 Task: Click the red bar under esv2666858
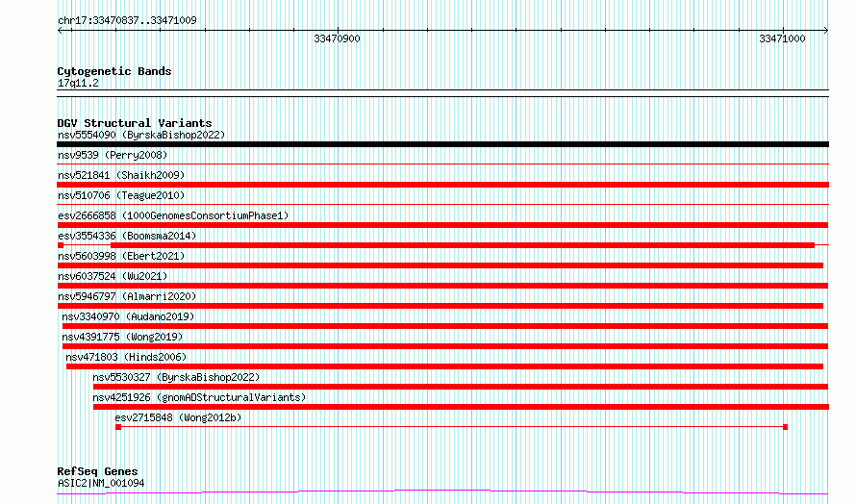point(442,225)
